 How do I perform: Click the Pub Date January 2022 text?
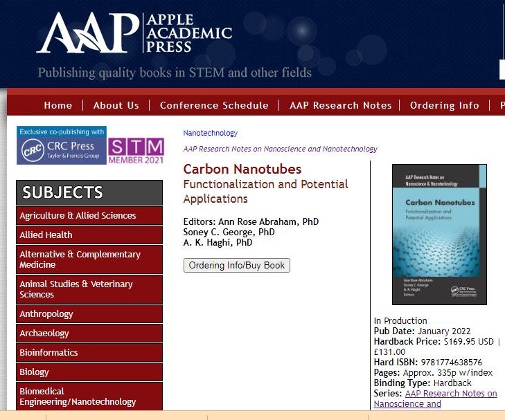[423, 331]
